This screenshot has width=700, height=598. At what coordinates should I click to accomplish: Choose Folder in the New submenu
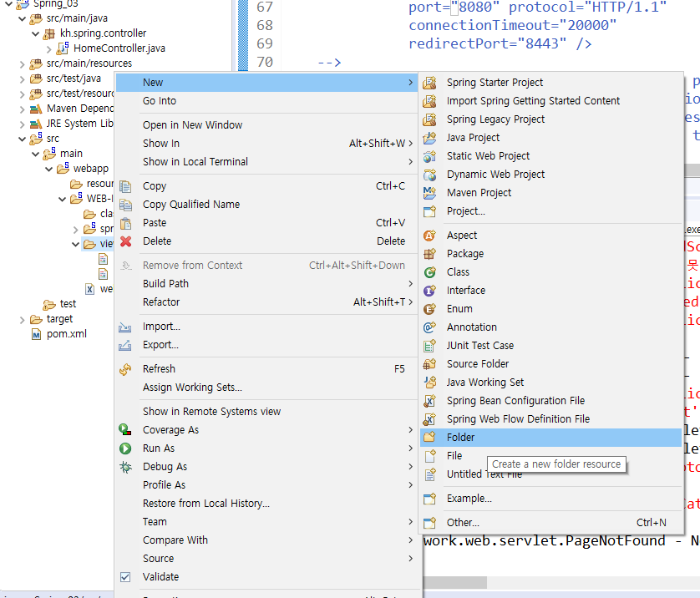[x=550, y=438]
